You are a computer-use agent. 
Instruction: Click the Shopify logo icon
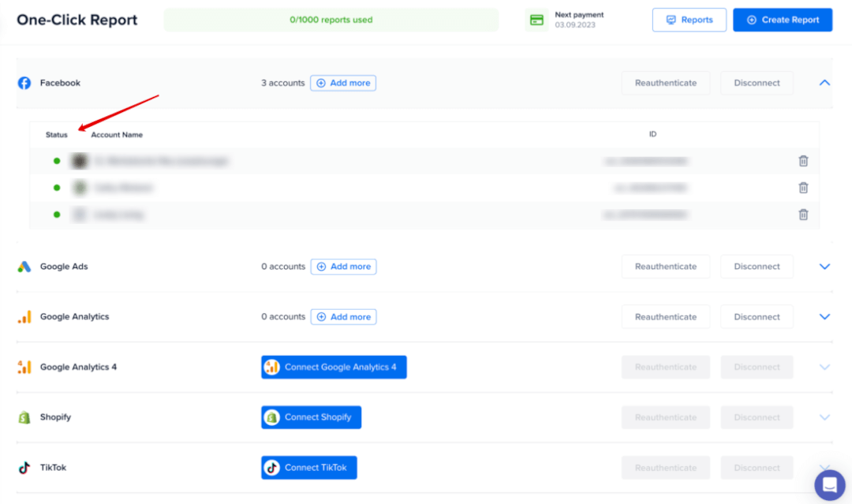[24, 418]
